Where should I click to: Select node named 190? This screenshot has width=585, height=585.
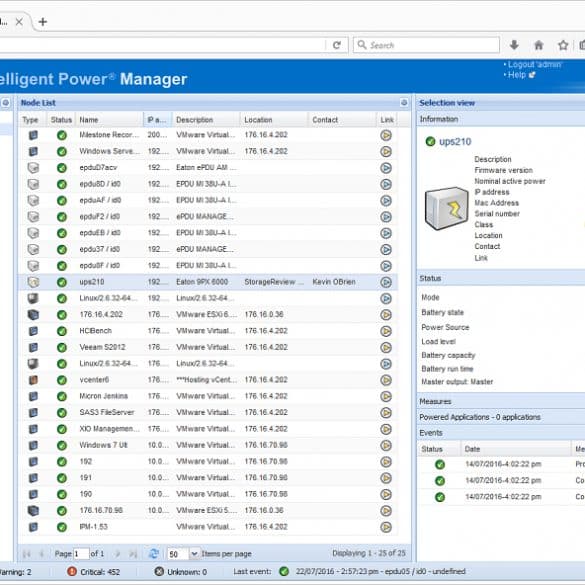click(x=85, y=494)
